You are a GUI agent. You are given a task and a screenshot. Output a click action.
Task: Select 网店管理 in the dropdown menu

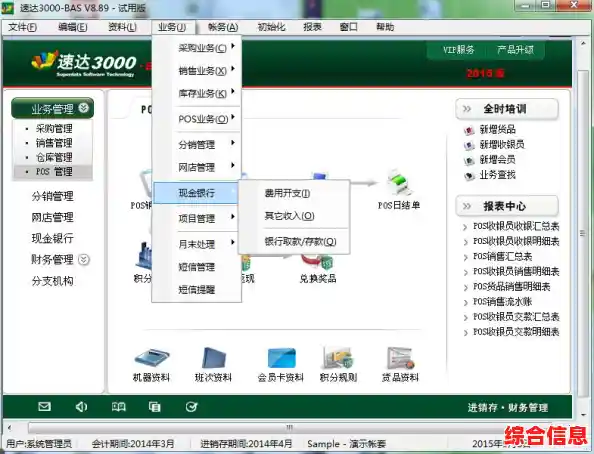[x=197, y=167]
